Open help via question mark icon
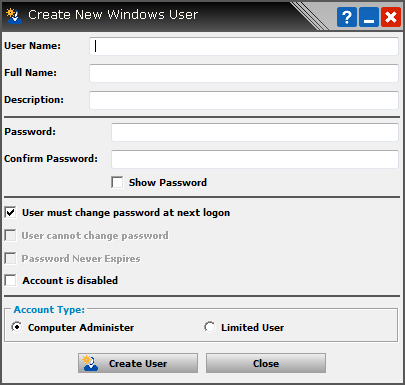Viewport: 405px width, 385px height. coord(347,17)
